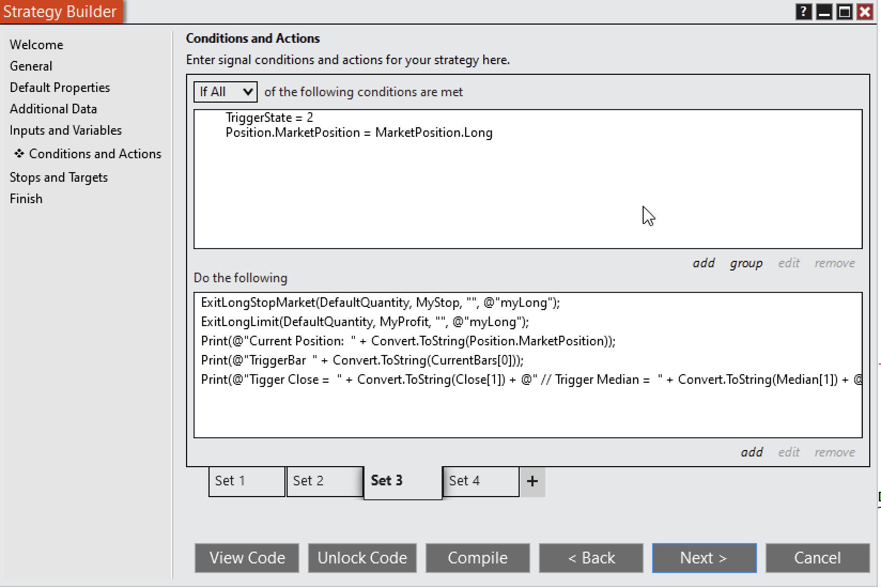Minimize the Strategy Builder window
This screenshot has height=588, width=881.
pyautogui.click(x=824, y=11)
